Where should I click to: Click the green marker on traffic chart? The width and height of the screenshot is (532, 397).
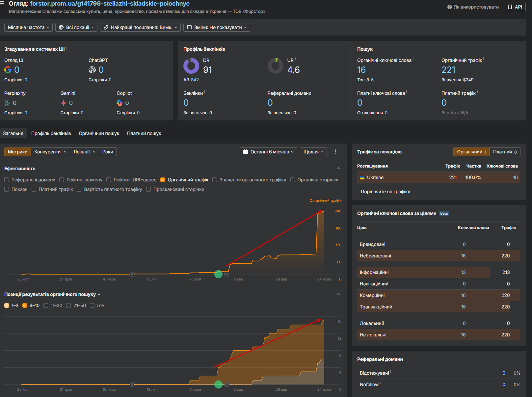(218, 274)
